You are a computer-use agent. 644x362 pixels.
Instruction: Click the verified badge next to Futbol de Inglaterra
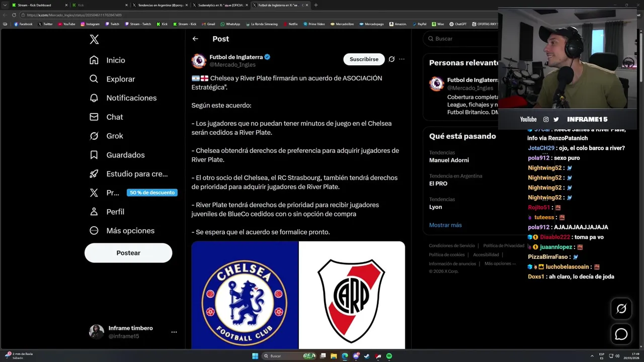click(x=267, y=57)
